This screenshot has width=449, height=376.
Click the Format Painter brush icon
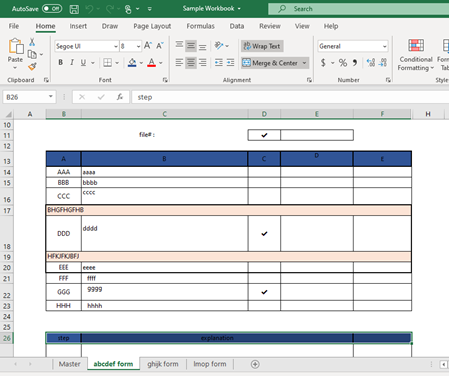click(32, 66)
